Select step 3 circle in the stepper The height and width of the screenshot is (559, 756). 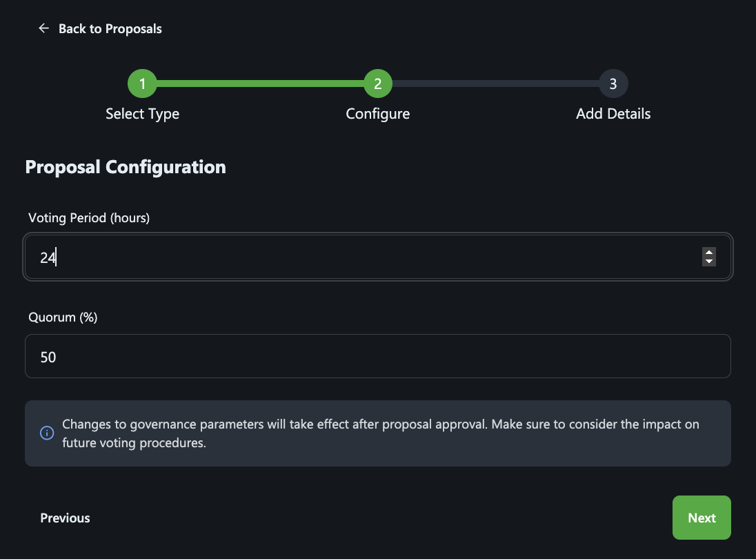click(x=613, y=84)
